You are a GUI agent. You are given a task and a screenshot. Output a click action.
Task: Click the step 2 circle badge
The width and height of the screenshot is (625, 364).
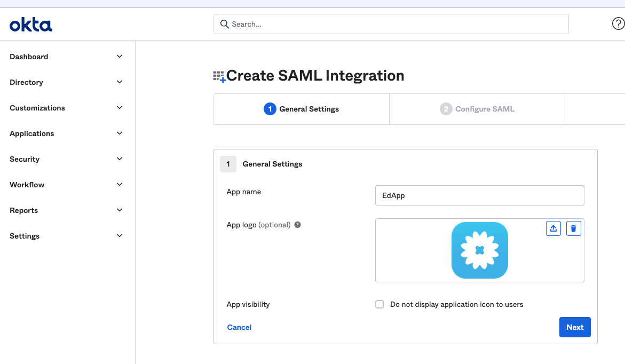coord(446,109)
